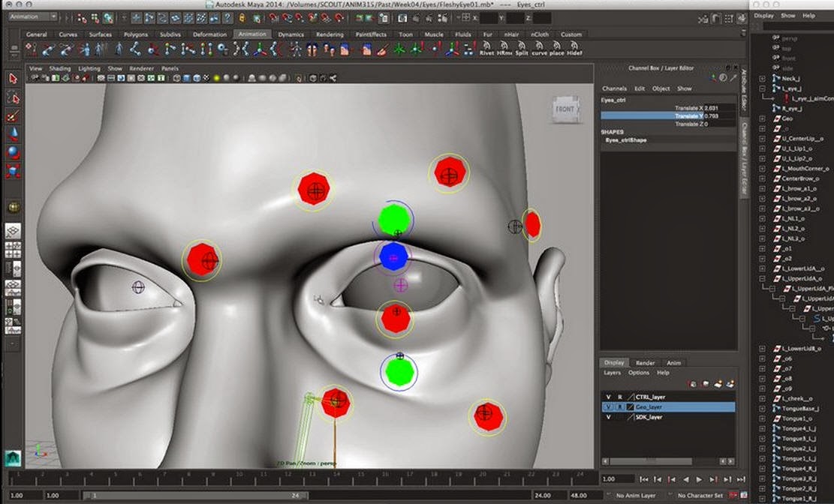Choose the blue sphere Rotate tool
The height and width of the screenshot is (504, 834).
[x=14, y=152]
